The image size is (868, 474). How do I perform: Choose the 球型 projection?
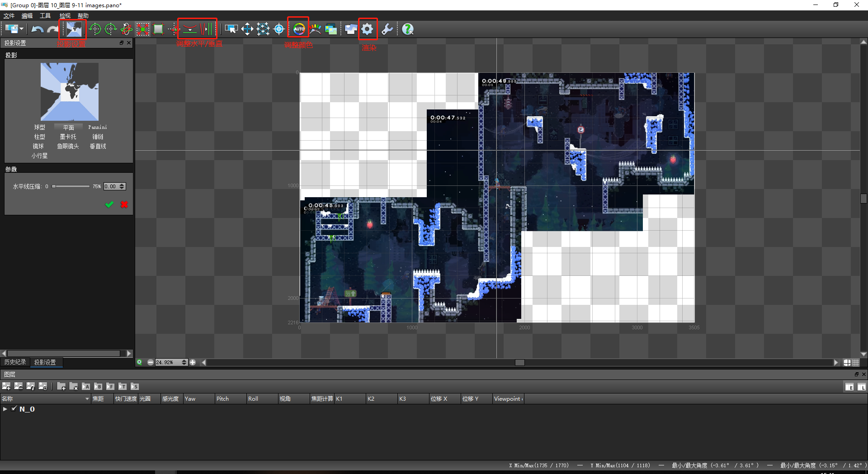40,128
